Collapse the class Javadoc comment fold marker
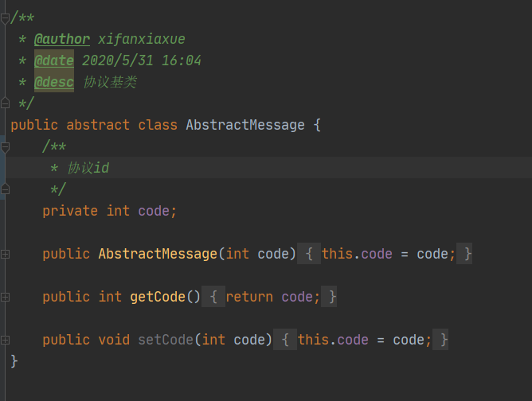This screenshot has height=401, width=532. coord(6,18)
